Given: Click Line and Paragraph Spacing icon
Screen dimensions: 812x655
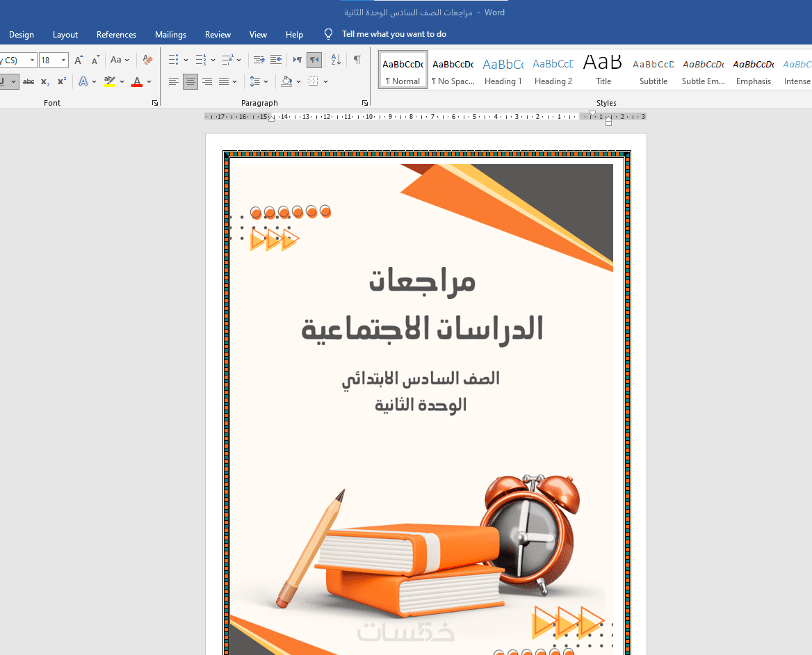Looking at the screenshot, I should pos(254,81).
